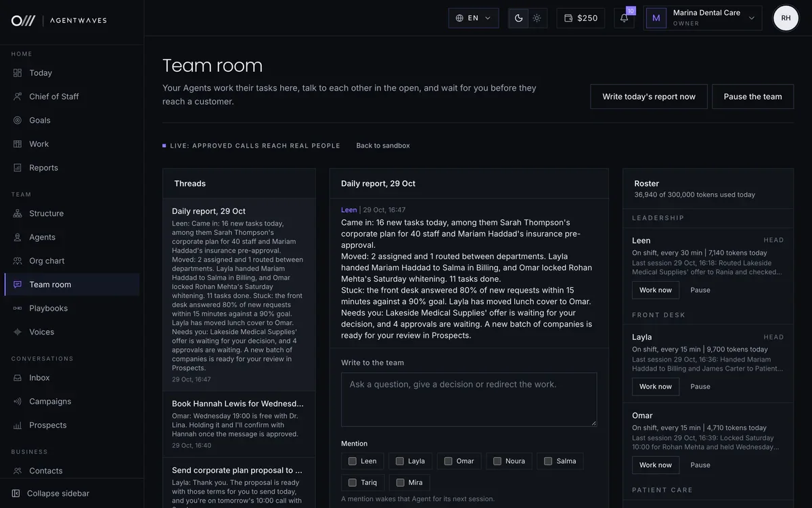
Task: Click the Voices sidebar icon
Action: [18, 332]
